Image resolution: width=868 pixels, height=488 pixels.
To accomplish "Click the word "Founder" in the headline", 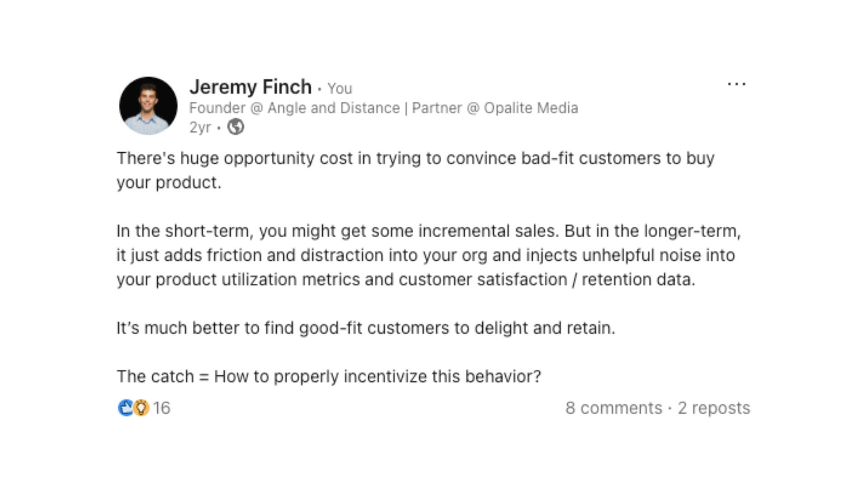I will click(217, 108).
